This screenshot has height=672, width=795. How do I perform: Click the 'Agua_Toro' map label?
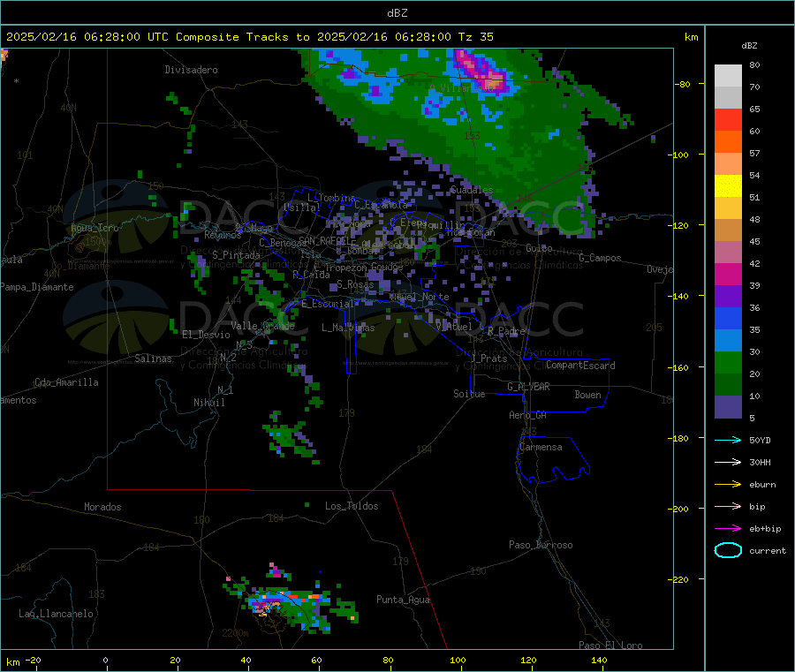(95, 228)
